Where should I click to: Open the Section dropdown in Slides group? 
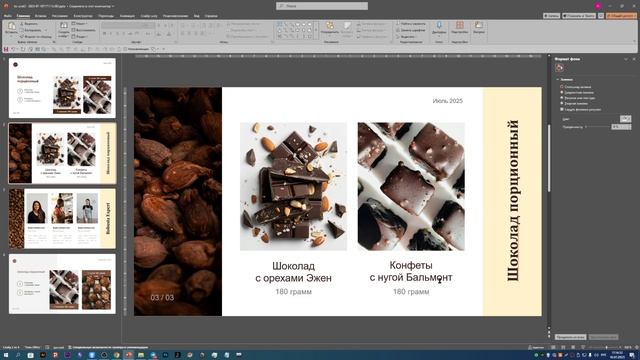click(x=80, y=36)
